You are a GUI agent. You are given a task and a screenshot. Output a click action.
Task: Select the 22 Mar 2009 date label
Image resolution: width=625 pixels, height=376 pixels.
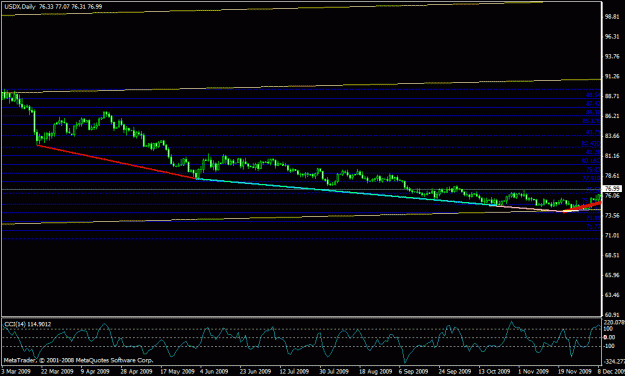[57, 371]
